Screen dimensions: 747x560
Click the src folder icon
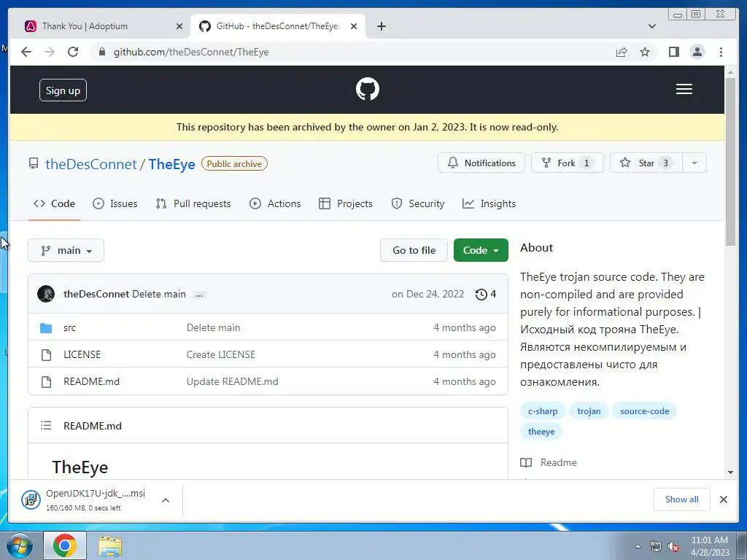[x=46, y=327]
